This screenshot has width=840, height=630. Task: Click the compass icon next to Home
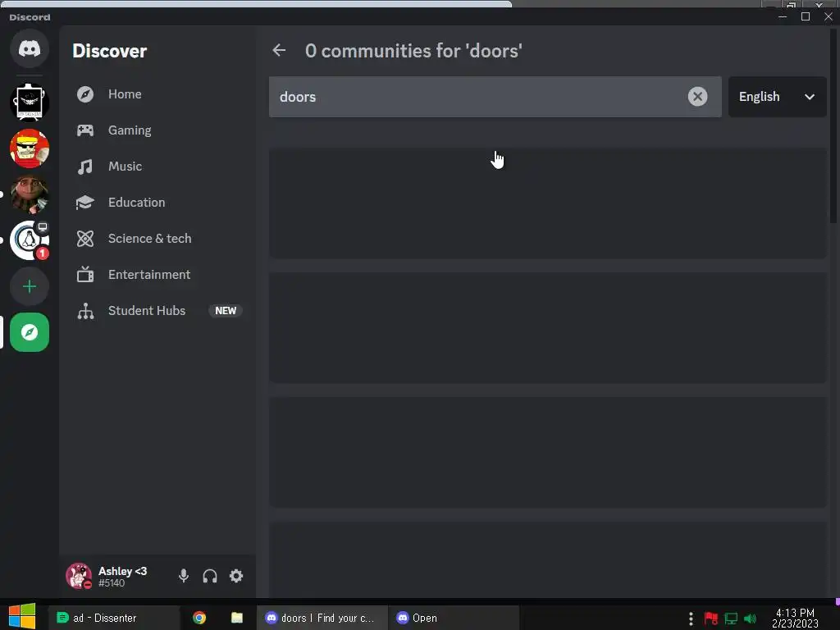tap(85, 94)
